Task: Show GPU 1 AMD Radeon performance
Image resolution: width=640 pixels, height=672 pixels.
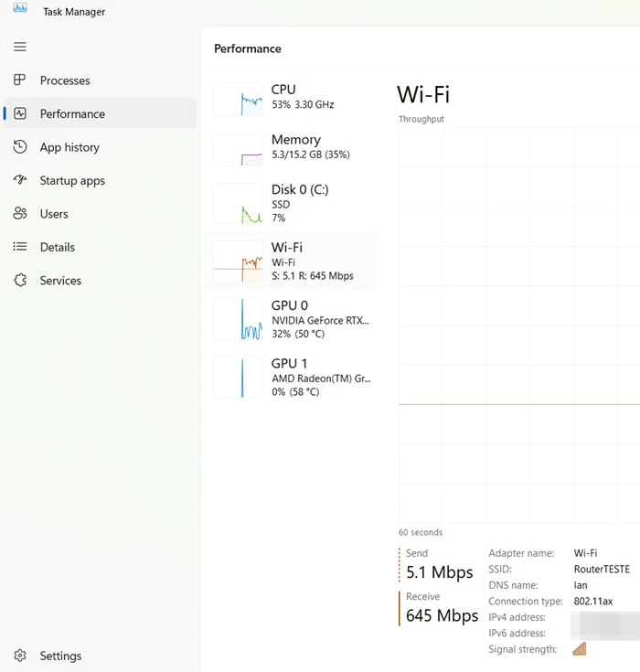Action: coord(293,378)
